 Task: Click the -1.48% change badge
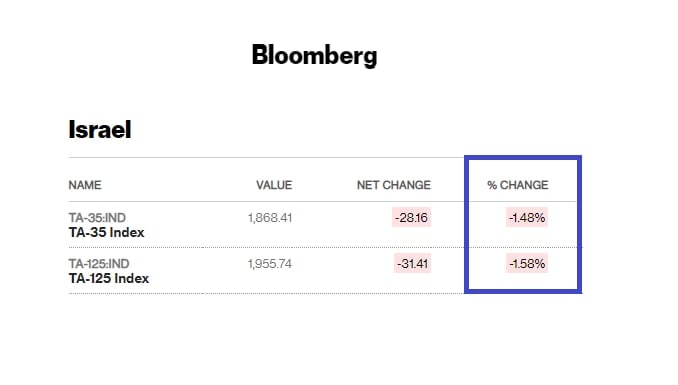[527, 218]
